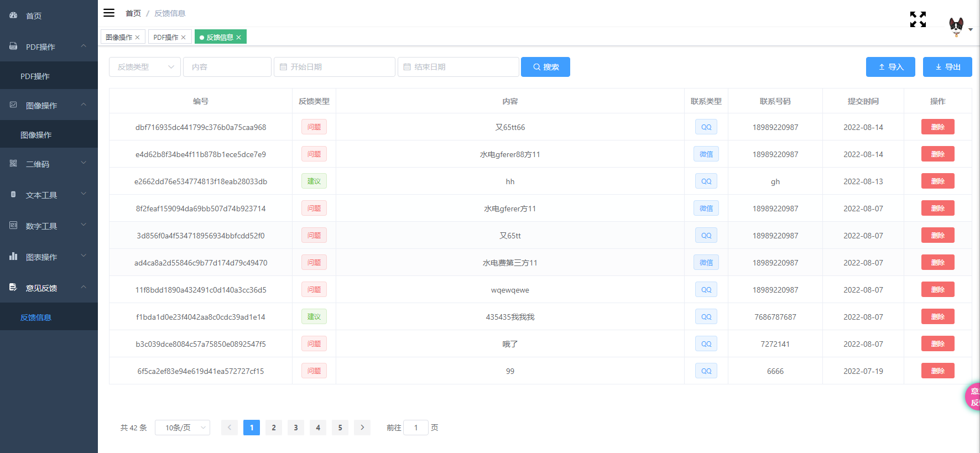Collapse the PDF操作 sidebar group

(x=84, y=46)
